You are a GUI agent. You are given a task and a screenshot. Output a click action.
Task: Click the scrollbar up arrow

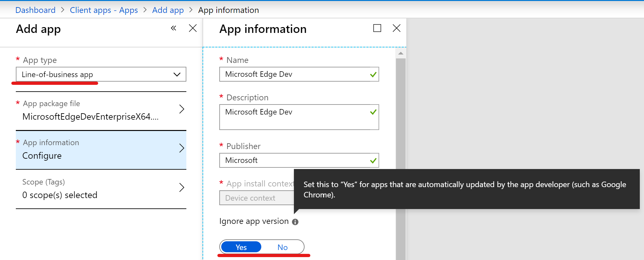401,53
